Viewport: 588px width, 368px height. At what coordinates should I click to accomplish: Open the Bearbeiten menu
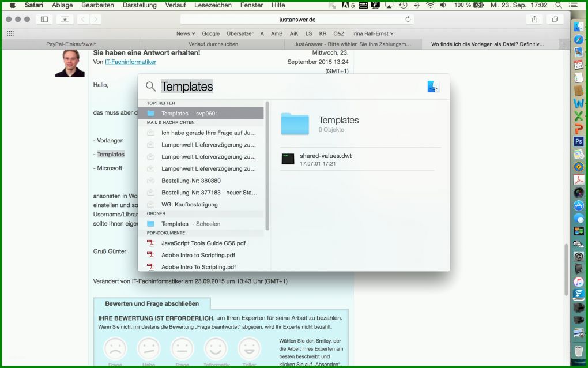click(x=97, y=5)
